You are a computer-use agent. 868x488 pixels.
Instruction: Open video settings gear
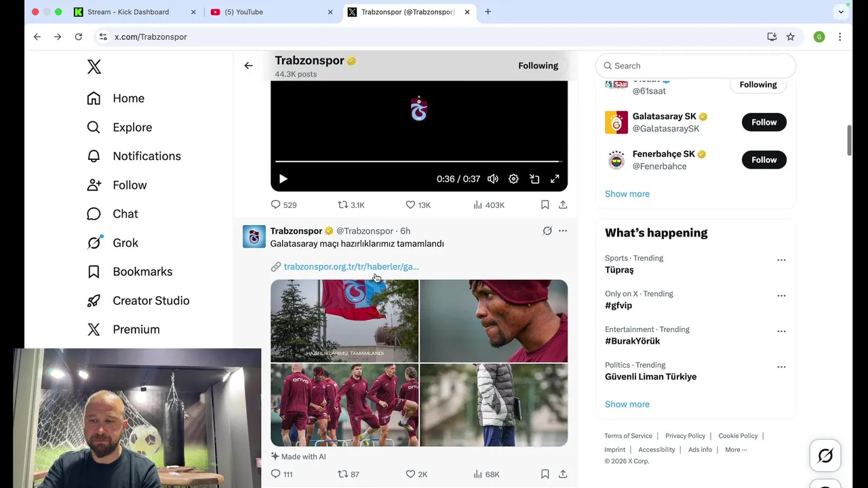coord(513,179)
